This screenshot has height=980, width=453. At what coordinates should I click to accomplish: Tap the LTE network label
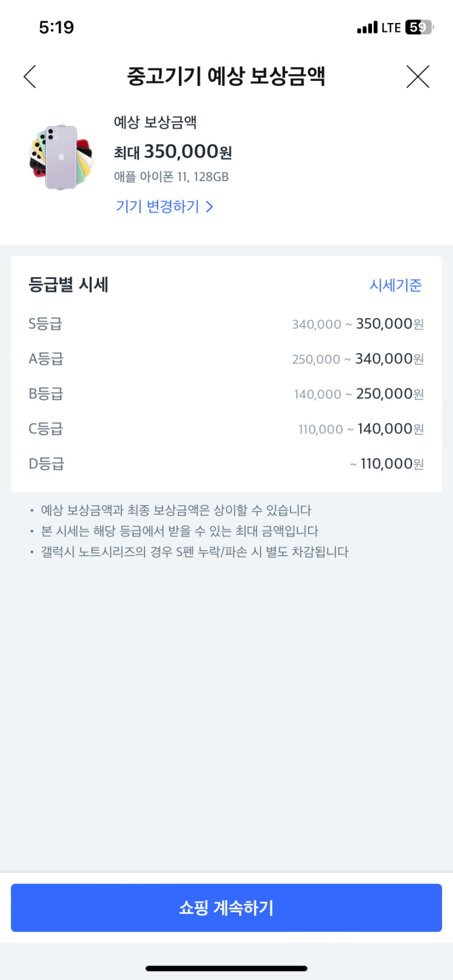[x=391, y=28]
